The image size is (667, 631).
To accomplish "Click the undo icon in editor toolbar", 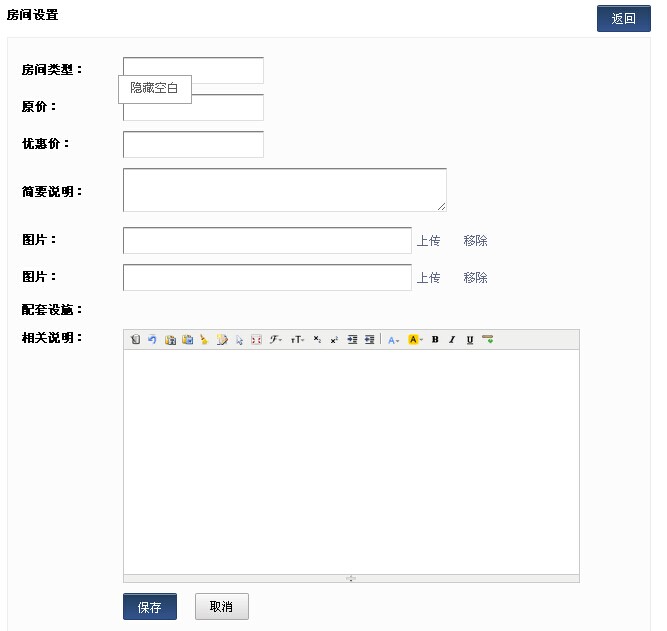I will tap(153, 340).
